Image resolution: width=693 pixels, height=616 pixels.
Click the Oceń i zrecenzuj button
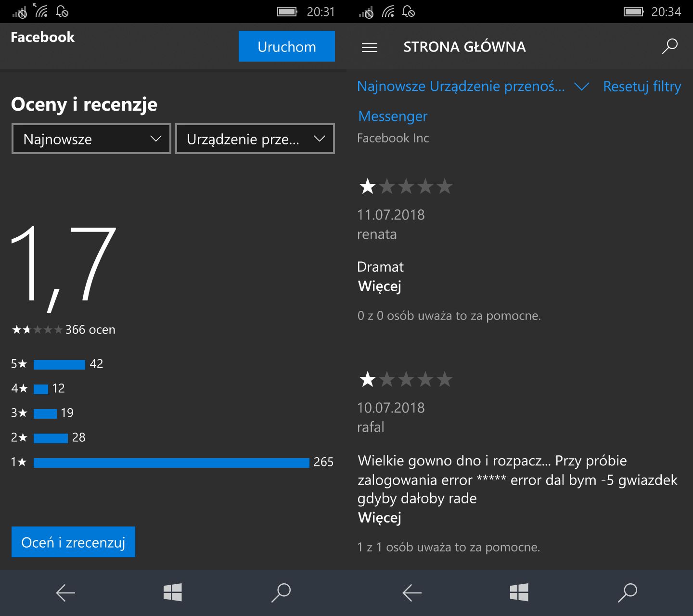coord(73,542)
